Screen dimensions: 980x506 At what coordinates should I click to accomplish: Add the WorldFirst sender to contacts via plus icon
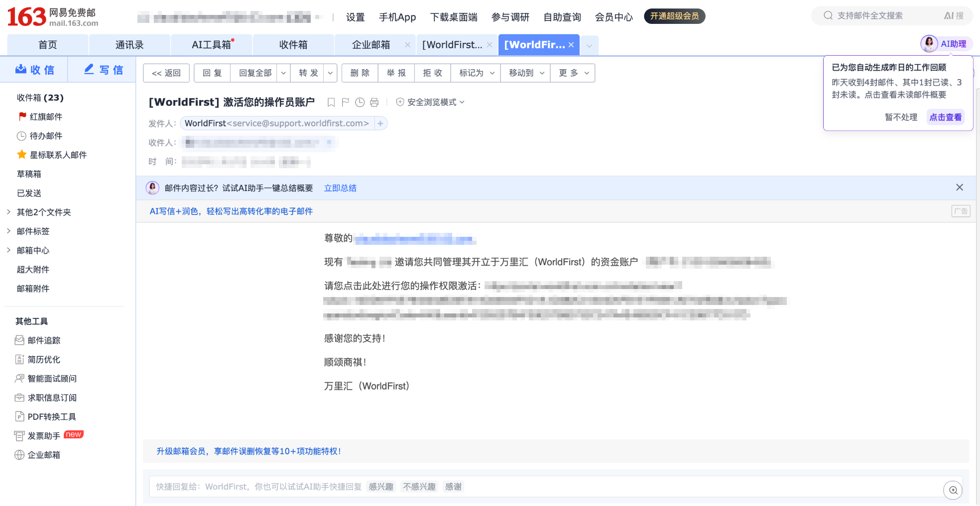click(x=380, y=123)
